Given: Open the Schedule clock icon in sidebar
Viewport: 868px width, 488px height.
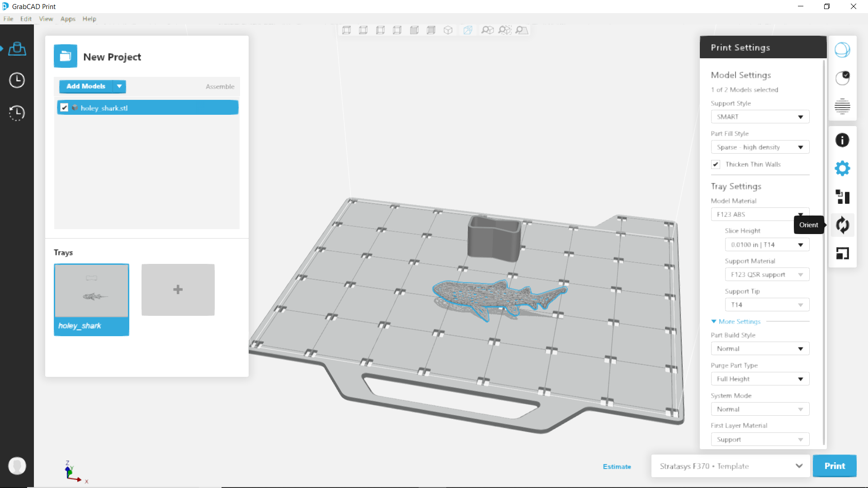Looking at the screenshot, I should pos(17,80).
